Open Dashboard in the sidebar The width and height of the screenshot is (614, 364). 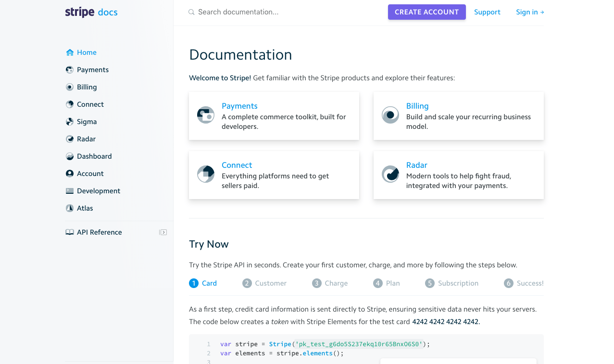[94, 156]
